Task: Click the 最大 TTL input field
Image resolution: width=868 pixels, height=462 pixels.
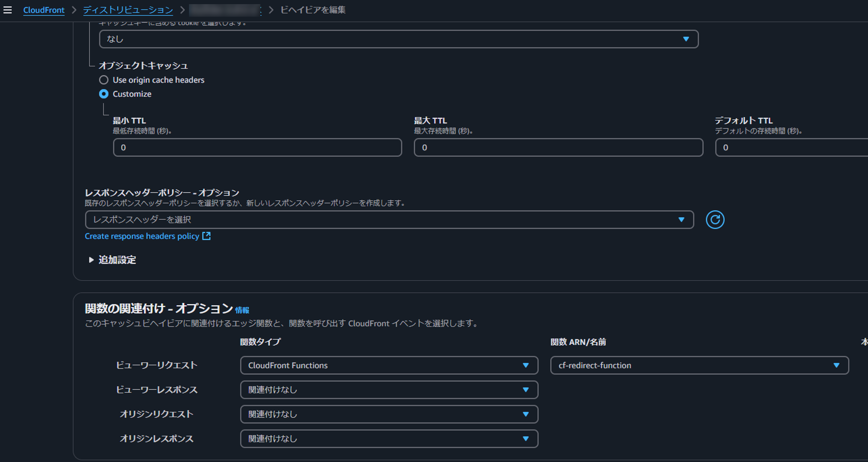Action: [x=558, y=147]
